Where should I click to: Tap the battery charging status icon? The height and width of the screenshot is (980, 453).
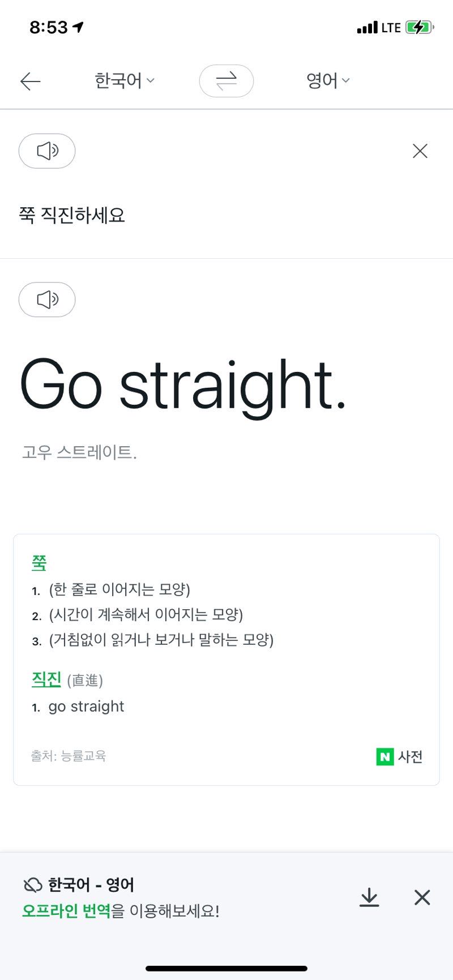click(x=419, y=27)
